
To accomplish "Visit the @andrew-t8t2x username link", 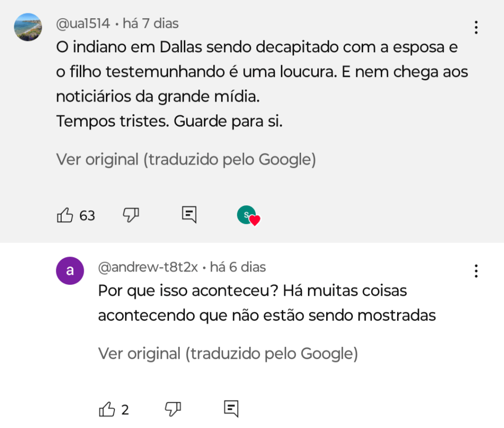I will coord(148,267).
